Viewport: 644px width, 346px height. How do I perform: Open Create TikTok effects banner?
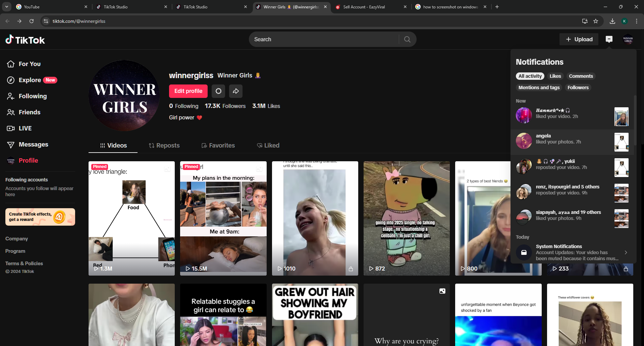pyautogui.click(x=40, y=217)
